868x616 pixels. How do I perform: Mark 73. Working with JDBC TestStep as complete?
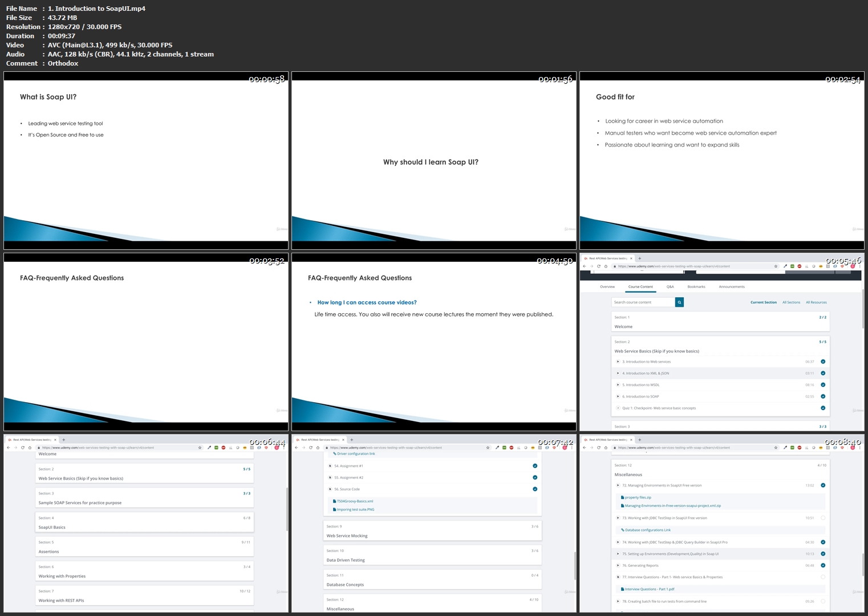(823, 518)
